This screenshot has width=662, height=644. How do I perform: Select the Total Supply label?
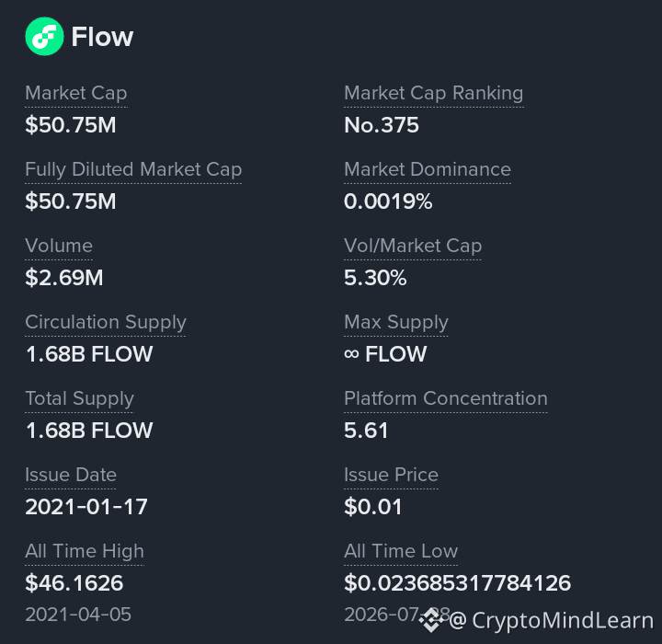79,399
